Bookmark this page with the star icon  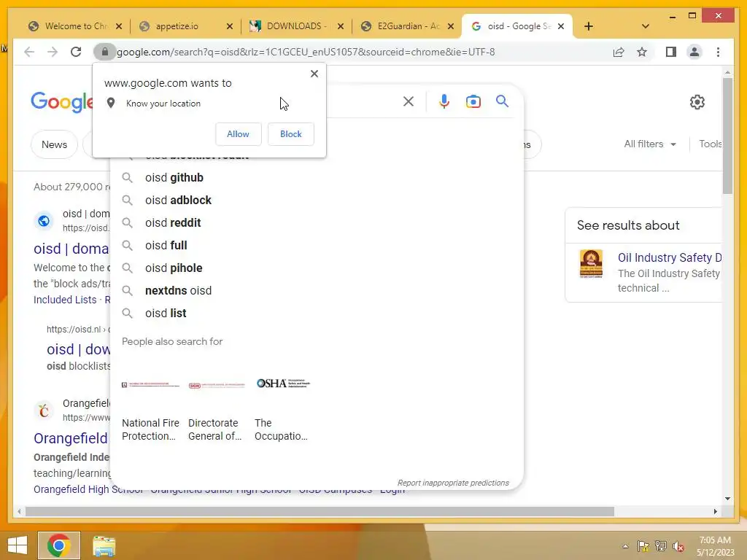[x=642, y=52]
